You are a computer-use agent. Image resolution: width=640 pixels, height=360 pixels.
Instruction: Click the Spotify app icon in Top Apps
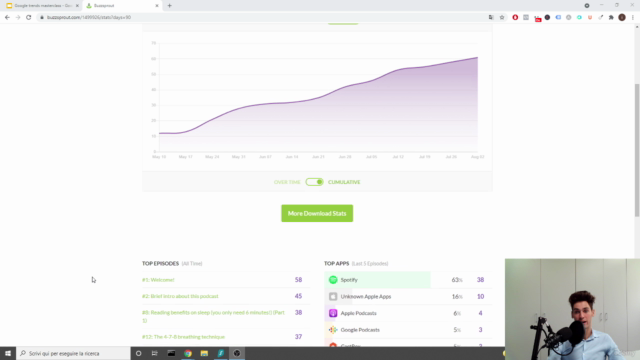(333, 280)
